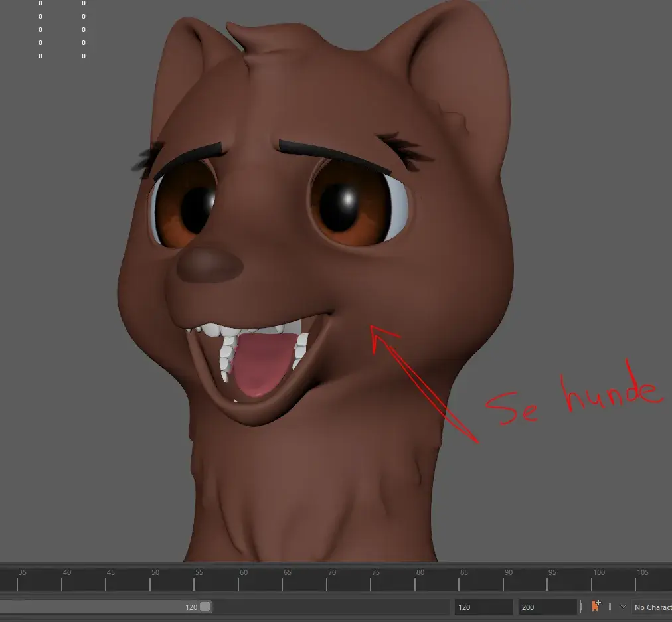Image resolution: width=672 pixels, height=622 pixels.
Task: Select the character's nose in the viewport
Action: point(209,264)
